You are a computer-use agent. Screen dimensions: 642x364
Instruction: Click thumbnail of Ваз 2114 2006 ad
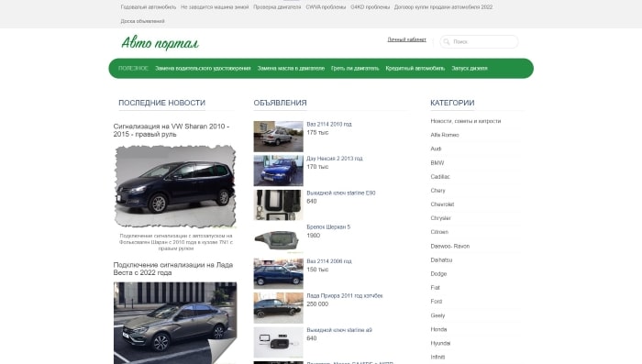coord(279,273)
